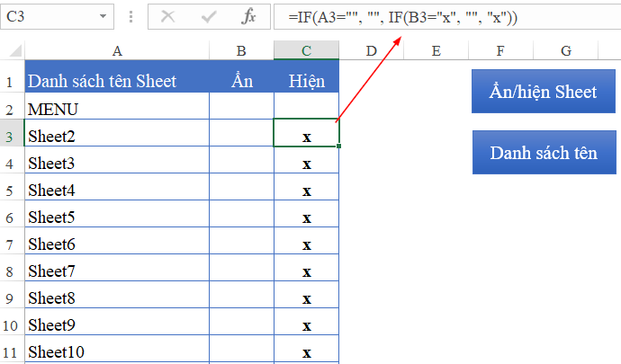621x364 pixels.
Task: Click the three-dot handle beside Name Box
Action: (x=131, y=17)
